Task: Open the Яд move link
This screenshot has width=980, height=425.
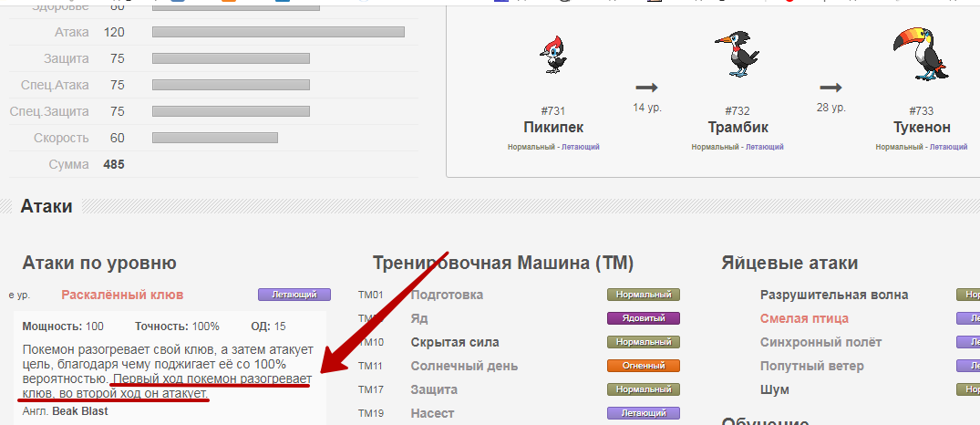Action: (419, 319)
